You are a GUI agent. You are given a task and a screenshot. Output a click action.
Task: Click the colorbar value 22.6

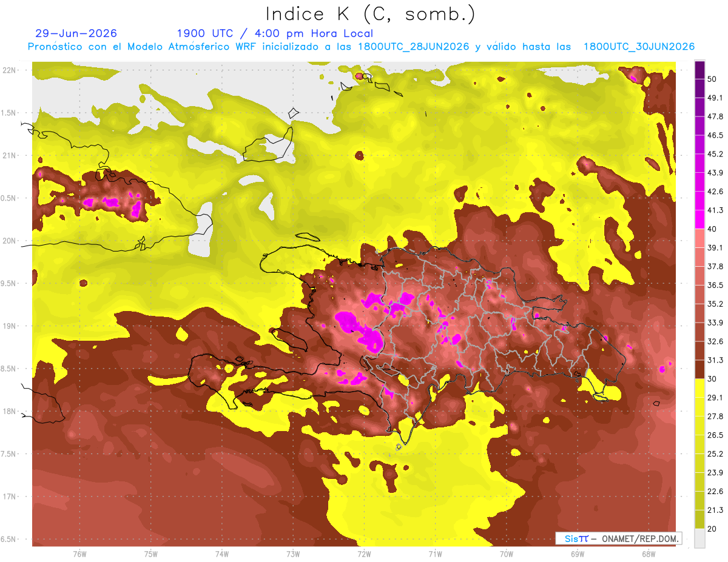pos(715,491)
